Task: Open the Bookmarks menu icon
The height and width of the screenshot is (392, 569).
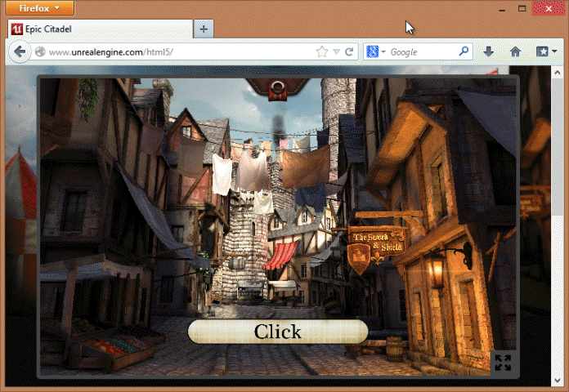Action: [x=542, y=51]
